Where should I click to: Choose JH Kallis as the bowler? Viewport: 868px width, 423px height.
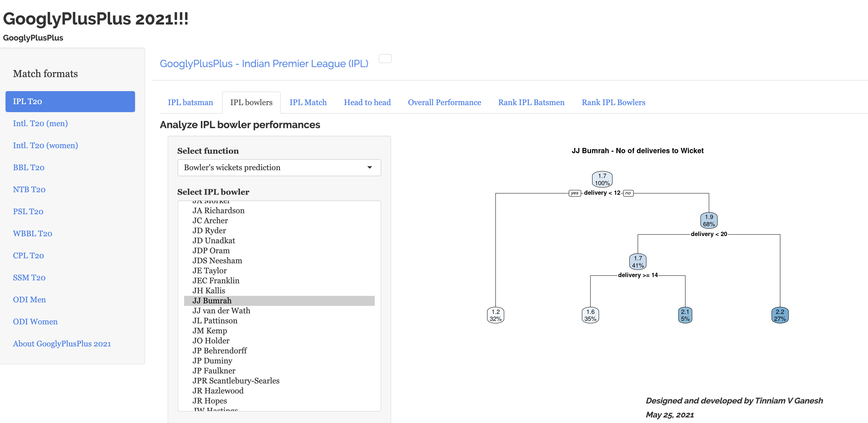[209, 291]
